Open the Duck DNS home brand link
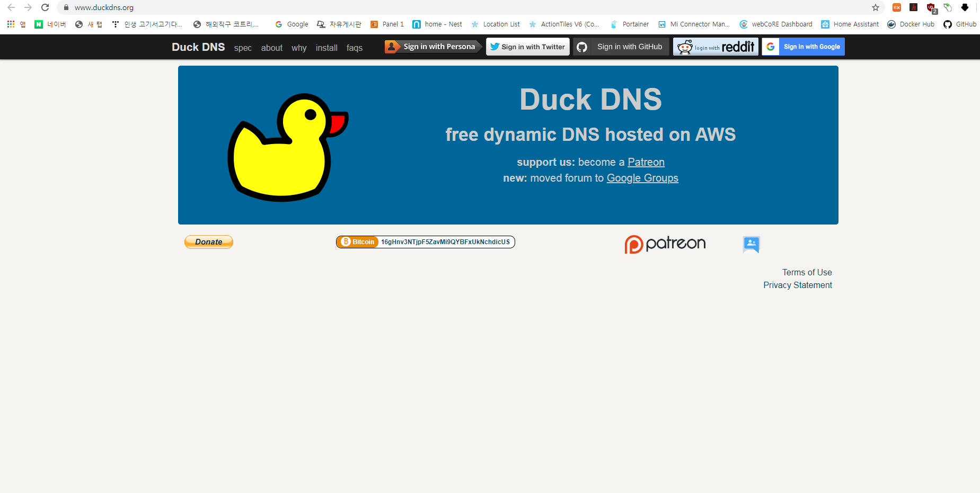Viewport: 980px width, 493px height. click(x=198, y=47)
